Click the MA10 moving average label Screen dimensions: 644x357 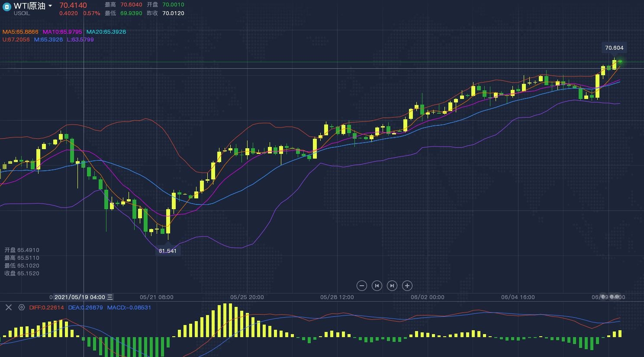click(62, 32)
